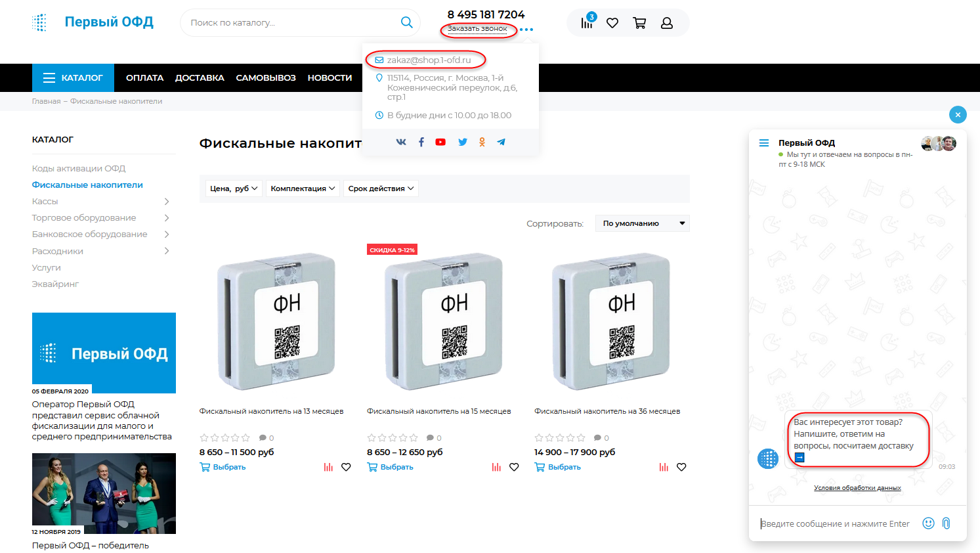Open the Комплектация filter dropdown

(x=303, y=188)
